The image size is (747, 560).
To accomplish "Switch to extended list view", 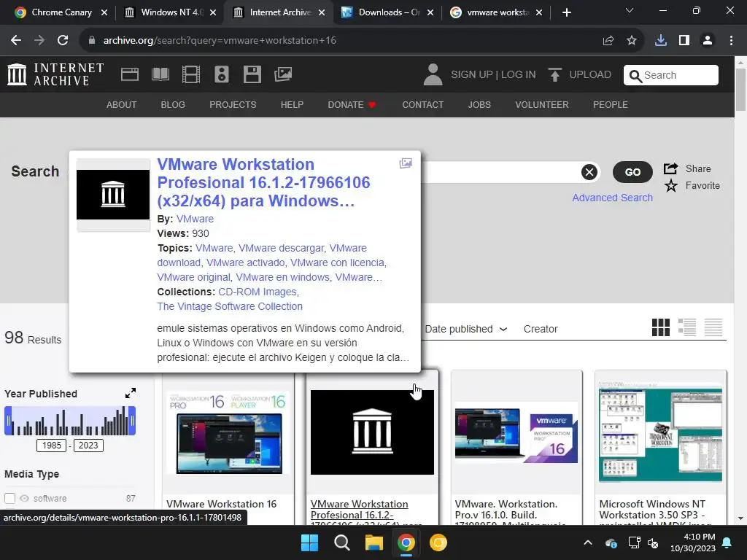I will 687,327.
